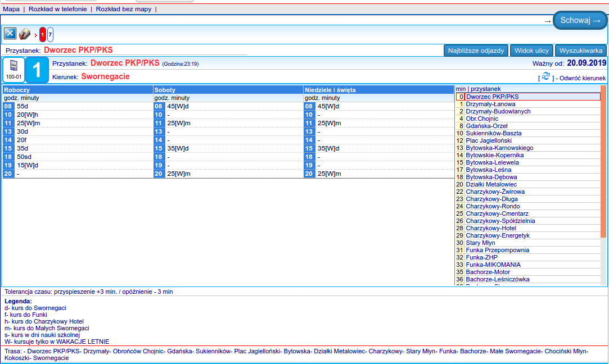Open the Wyszukiwarka search button
Image resolution: width=609 pixels, height=364 pixels.
point(581,51)
